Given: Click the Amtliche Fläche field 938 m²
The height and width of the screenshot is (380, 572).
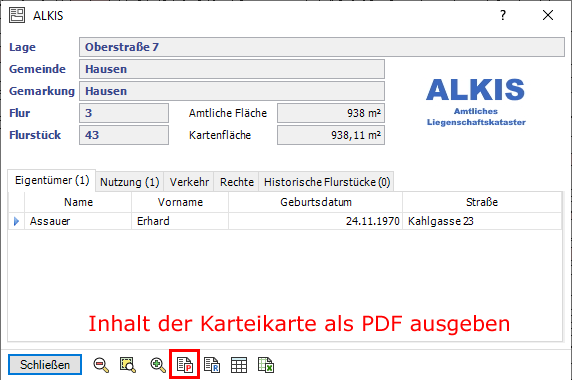Looking at the screenshot, I should [331, 113].
